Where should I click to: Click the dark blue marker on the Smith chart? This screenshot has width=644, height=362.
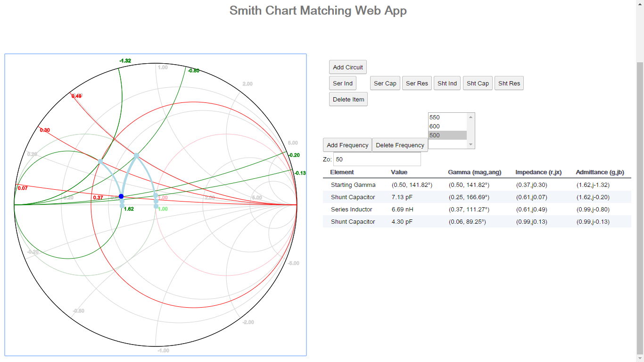[121, 196]
